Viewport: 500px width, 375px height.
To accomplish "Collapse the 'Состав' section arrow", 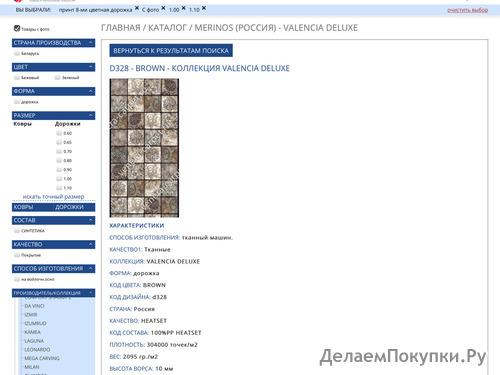I will click(x=90, y=220).
